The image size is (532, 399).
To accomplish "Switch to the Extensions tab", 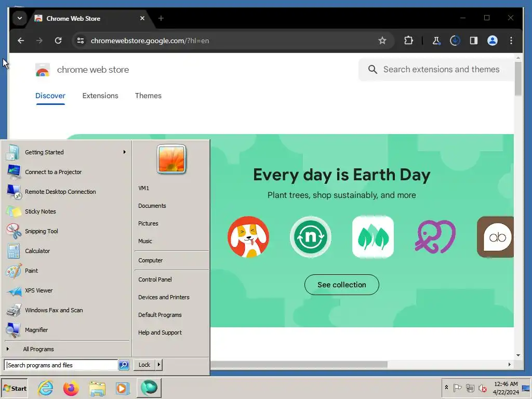I will pyautogui.click(x=100, y=96).
